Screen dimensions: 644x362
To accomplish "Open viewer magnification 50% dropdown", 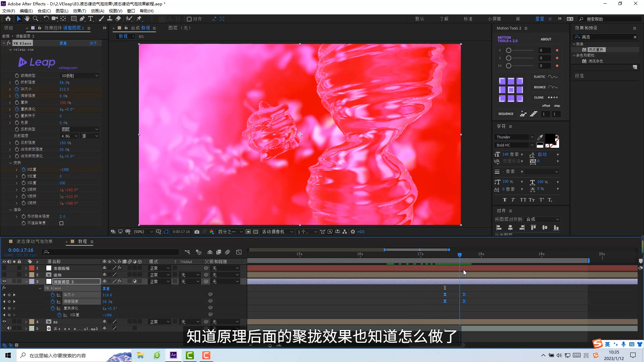I will click(x=143, y=232).
